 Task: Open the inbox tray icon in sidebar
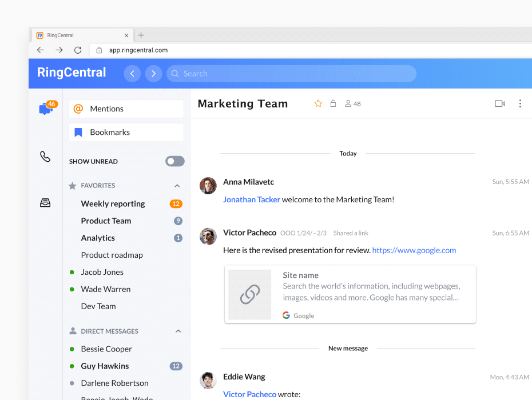coord(45,203)
